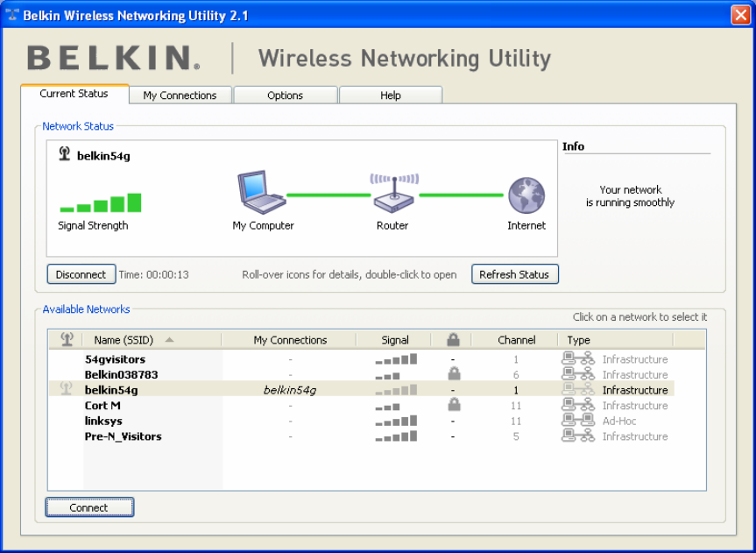Click the My Computer laptop icon
Viewport: 756px width, 553px height.
click(x=261, y=192)
